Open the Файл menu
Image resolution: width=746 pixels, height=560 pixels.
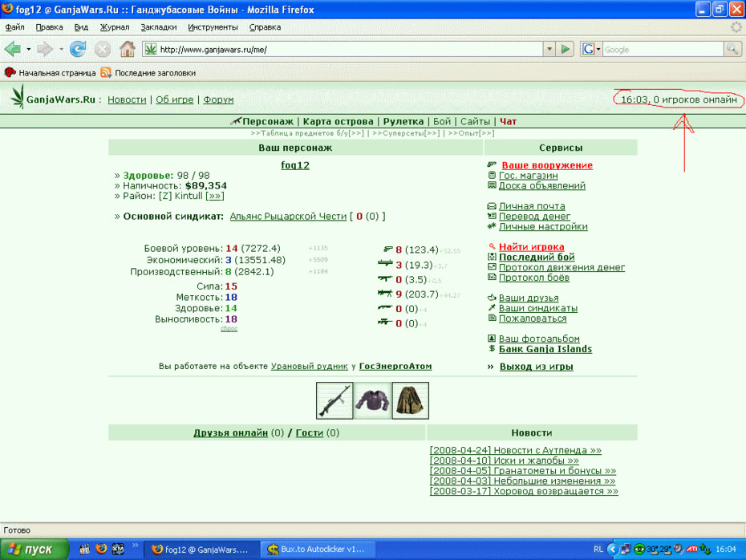14,27
